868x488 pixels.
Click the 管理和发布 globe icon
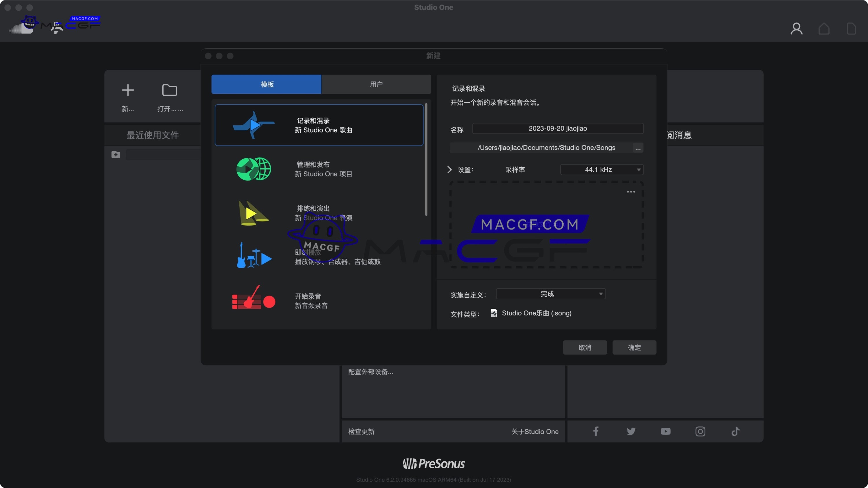tap(253, 168)
